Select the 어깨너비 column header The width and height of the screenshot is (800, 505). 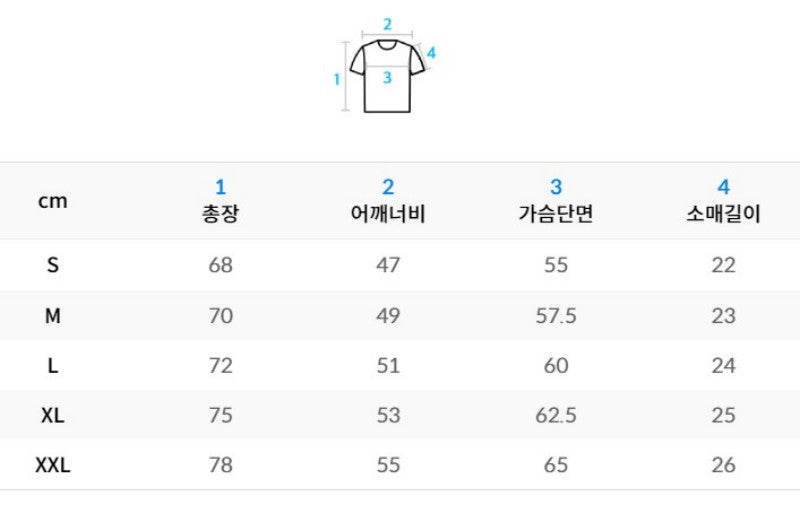tap(388, 200)
